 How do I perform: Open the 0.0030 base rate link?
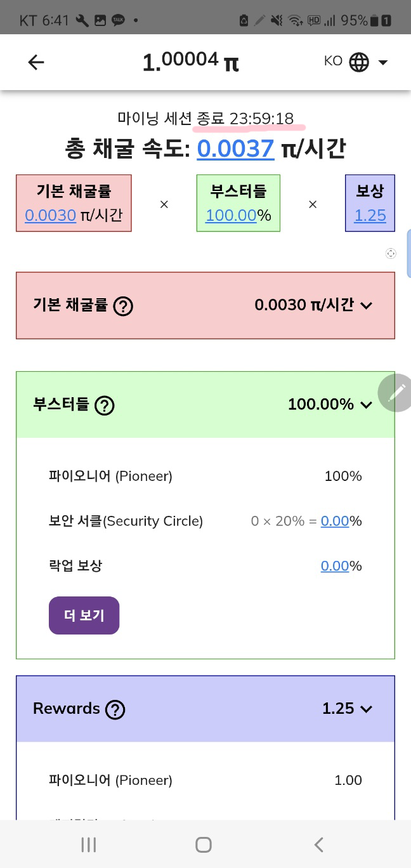tap(50, 216)
